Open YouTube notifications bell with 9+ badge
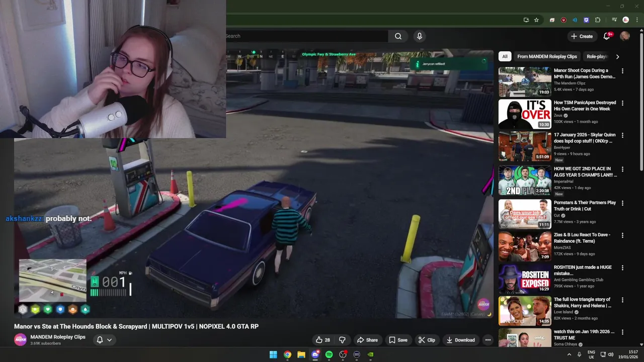 pos(607,36)
